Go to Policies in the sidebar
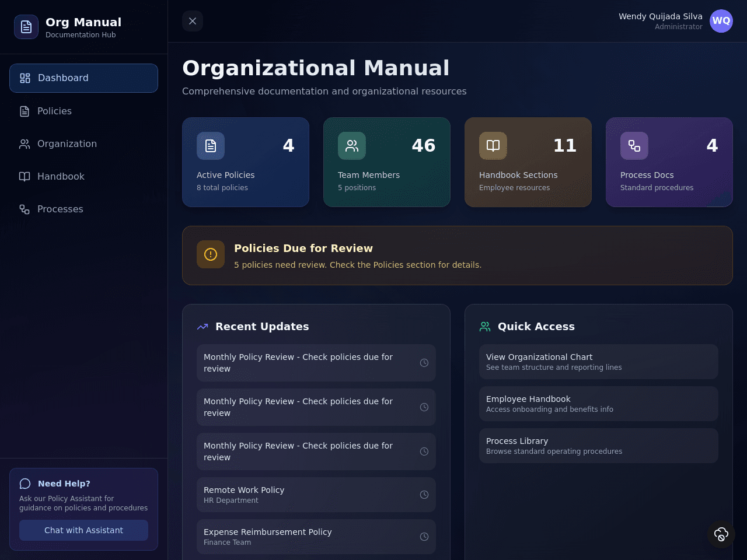The width and height of the screenshot is (747, 560). coord(83,111)
